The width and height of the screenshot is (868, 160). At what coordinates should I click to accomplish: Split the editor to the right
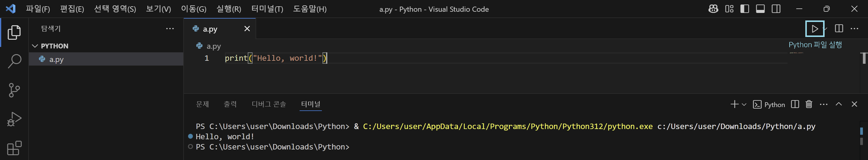[x=839, y=29]
